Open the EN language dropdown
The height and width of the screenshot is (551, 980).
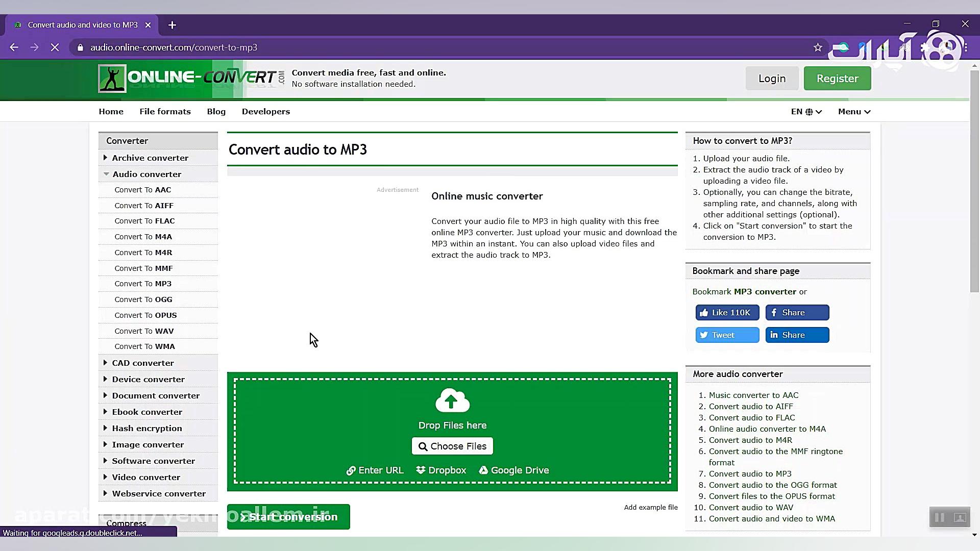[806, 112]
